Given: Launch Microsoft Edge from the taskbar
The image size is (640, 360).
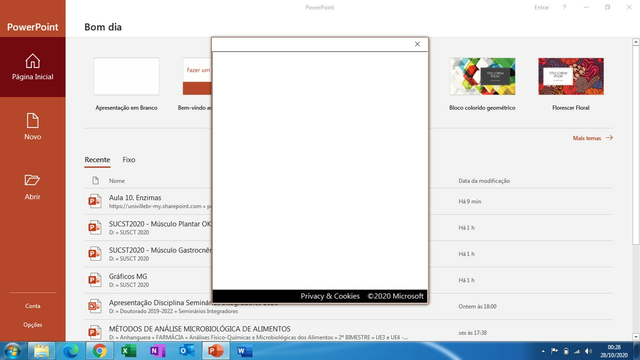Looking at the screenshot, I should click(x=70, y=351).
